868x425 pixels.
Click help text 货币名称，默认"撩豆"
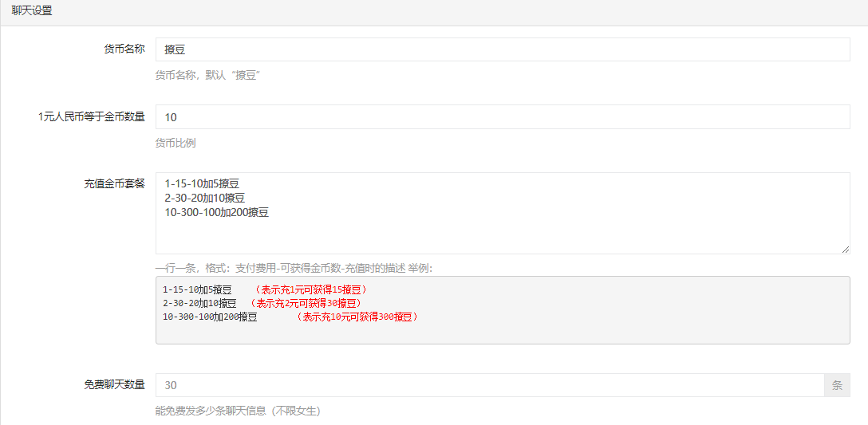[208, 76]
